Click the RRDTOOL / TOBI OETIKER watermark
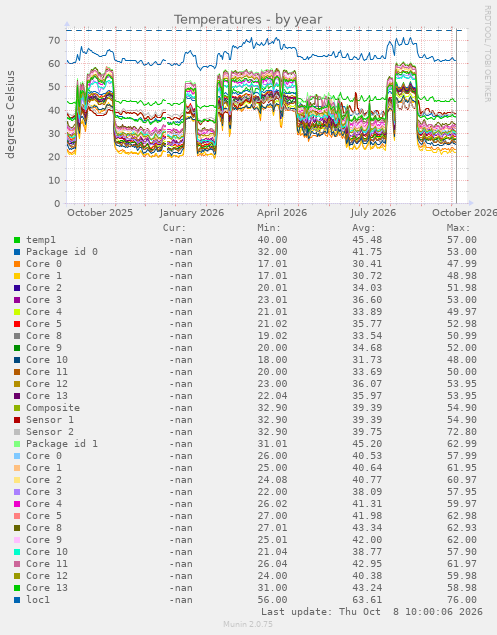Viewport: 497px width, 635px height. pyautogui.click(x=487, y=54)
